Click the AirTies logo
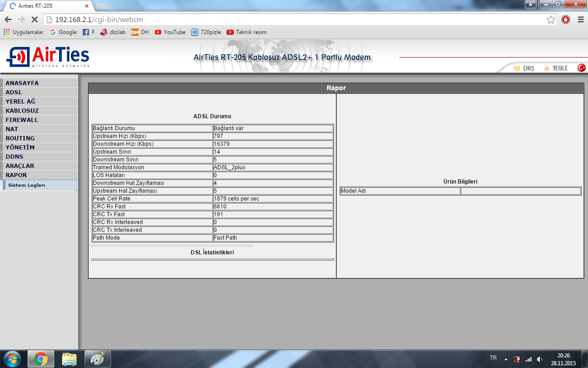This screenshot has height=368, width=588. pos(48,57)
